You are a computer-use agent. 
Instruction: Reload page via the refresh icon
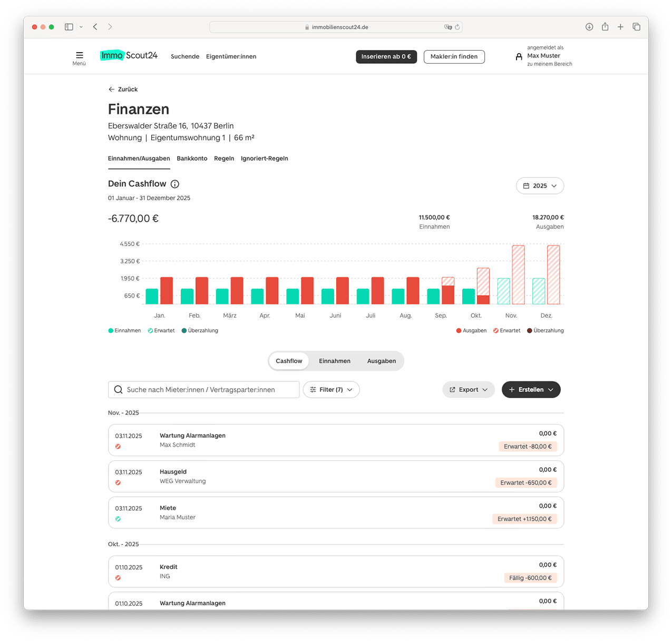pos(457,27)
